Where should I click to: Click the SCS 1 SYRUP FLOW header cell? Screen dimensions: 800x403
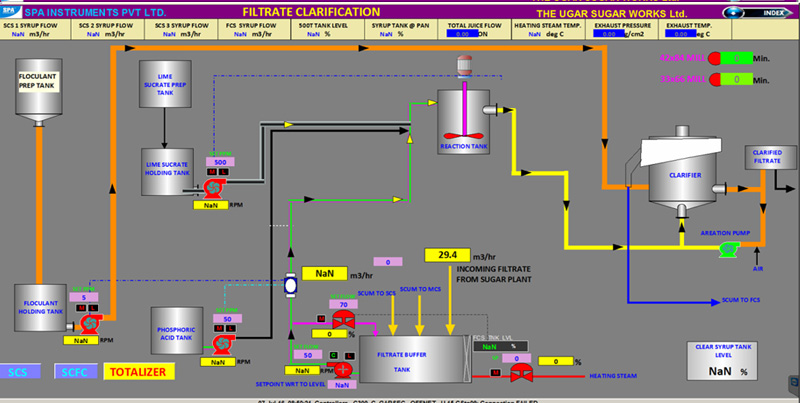click(x=35, y=30)
